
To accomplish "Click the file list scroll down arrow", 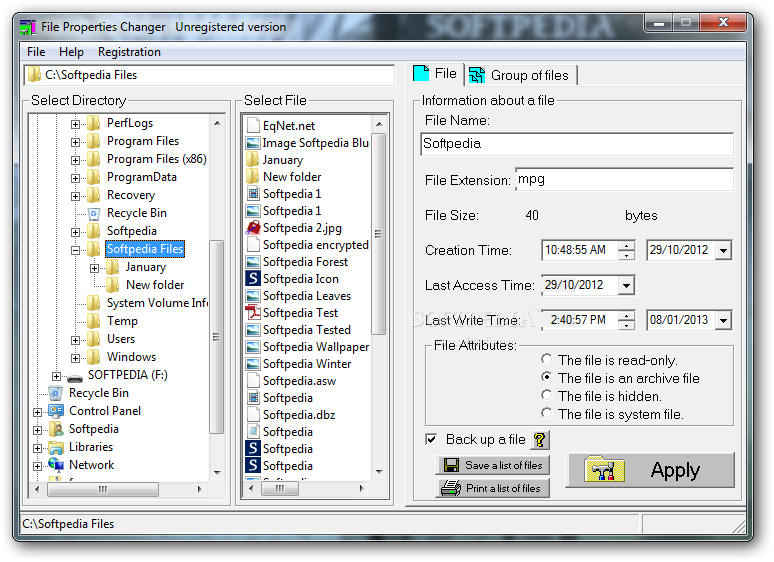I will tap(379, 472).
